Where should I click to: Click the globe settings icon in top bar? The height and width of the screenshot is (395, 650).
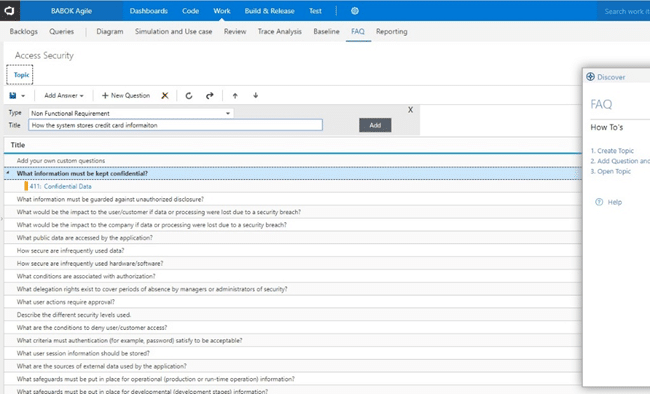click(x=355, y=11)
